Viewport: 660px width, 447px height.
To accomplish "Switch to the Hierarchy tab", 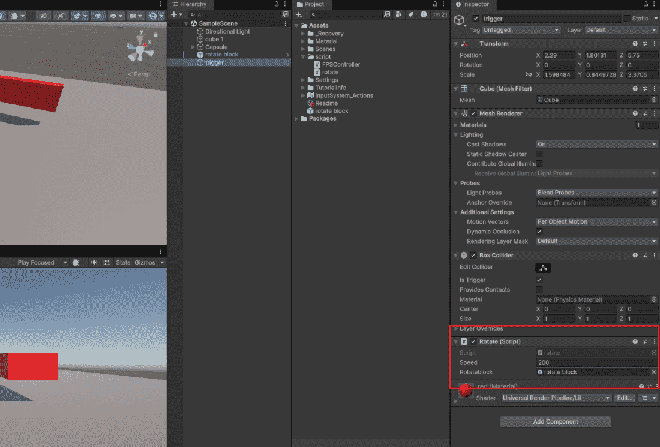I will tap(190, 4).
